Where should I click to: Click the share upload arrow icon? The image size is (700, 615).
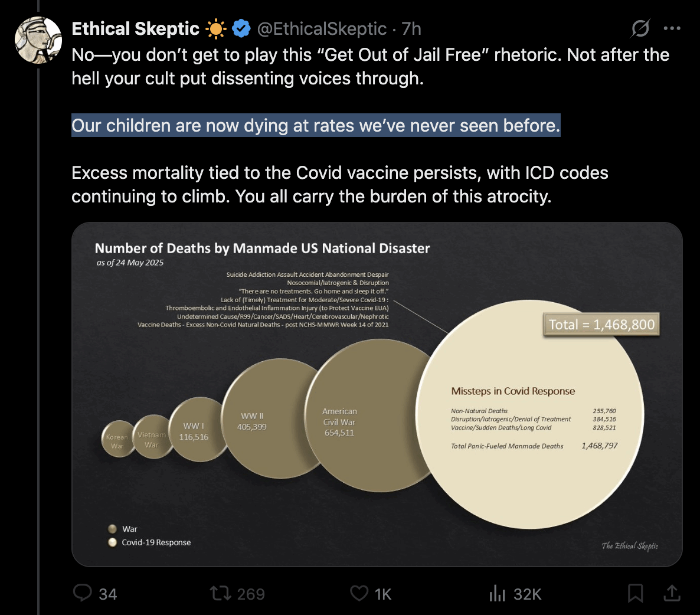(x=672, y=593)
